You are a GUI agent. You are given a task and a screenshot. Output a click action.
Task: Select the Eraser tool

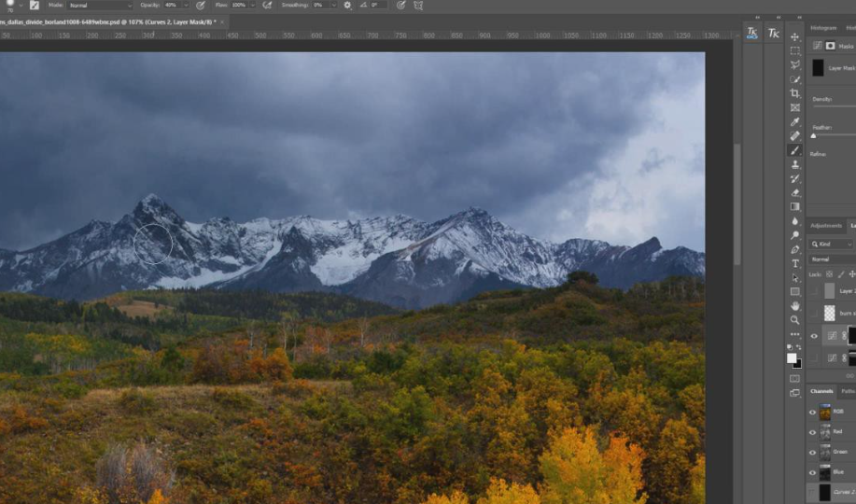(795, 193)
